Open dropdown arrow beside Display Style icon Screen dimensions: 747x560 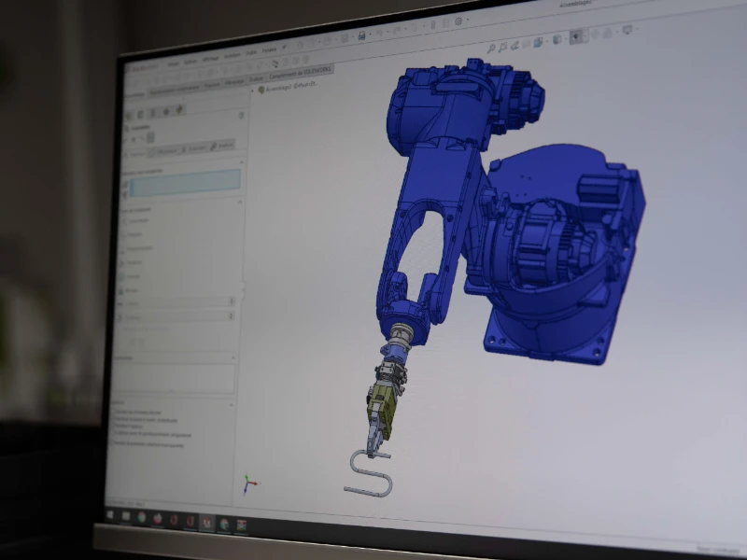[x=565, y=39]
